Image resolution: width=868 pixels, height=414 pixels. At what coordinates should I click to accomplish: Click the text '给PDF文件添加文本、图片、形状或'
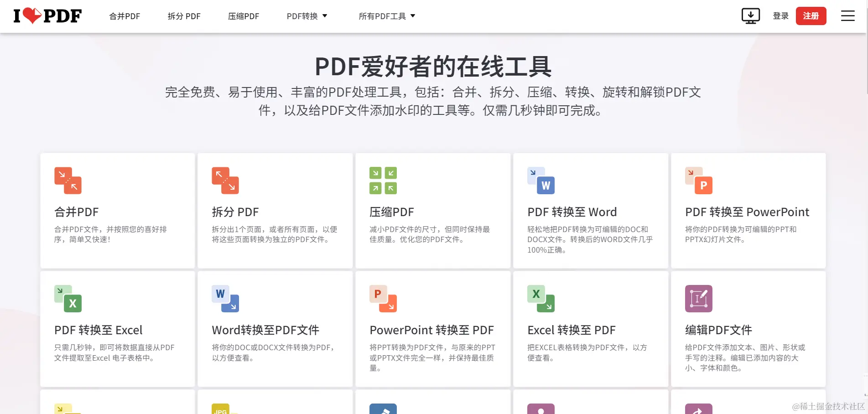[745, 347]
